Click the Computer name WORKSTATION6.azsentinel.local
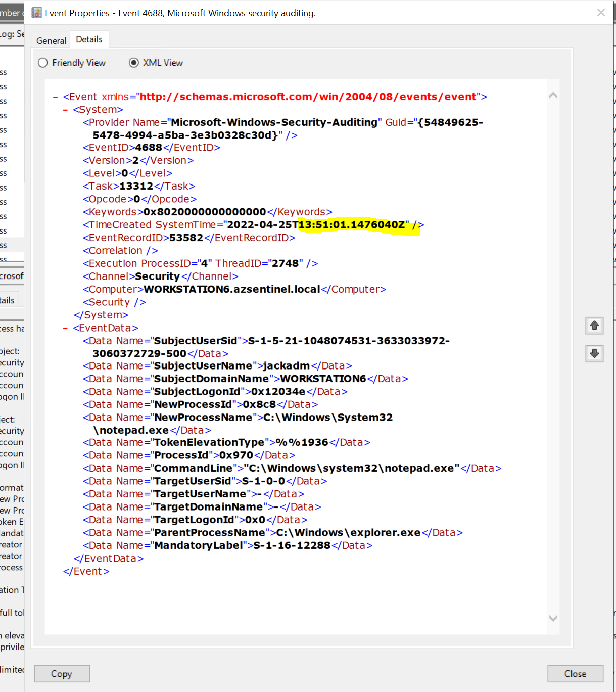The image size is (616, 692). click(230, 289)
